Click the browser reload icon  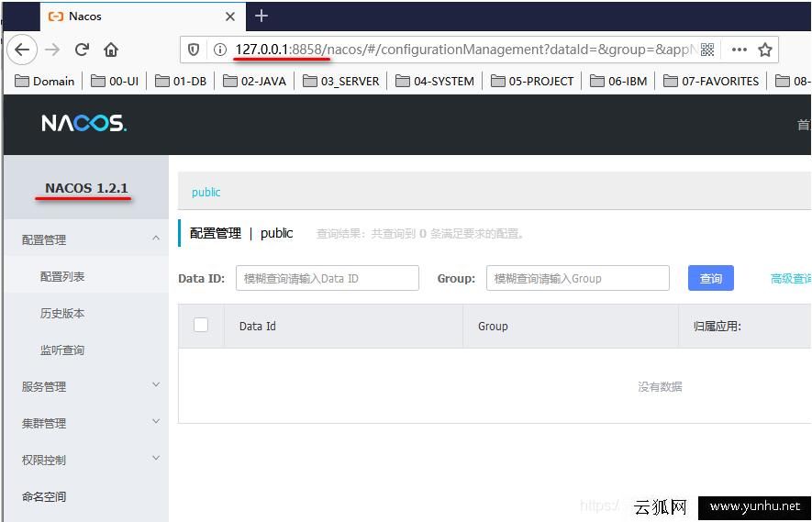(x=82, y=50)
